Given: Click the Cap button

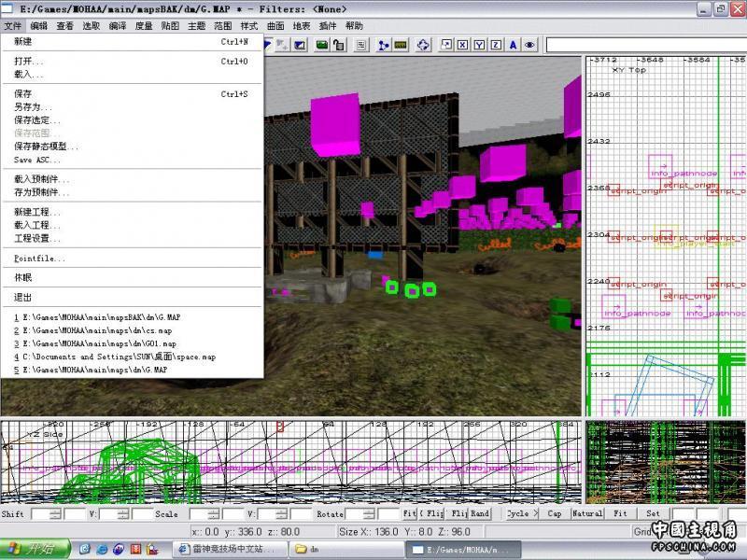Looking at the screenshot, I should pyautogui.click(x=555, y=514).
